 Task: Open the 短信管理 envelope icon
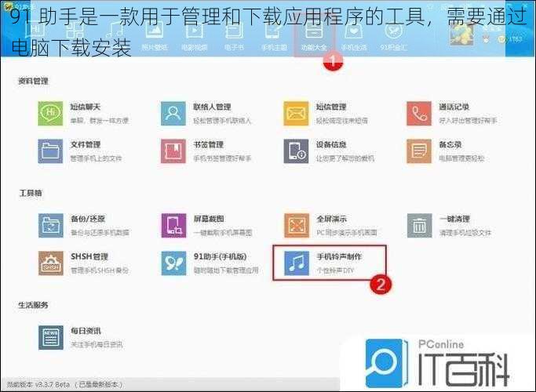(x=296, y=114)
